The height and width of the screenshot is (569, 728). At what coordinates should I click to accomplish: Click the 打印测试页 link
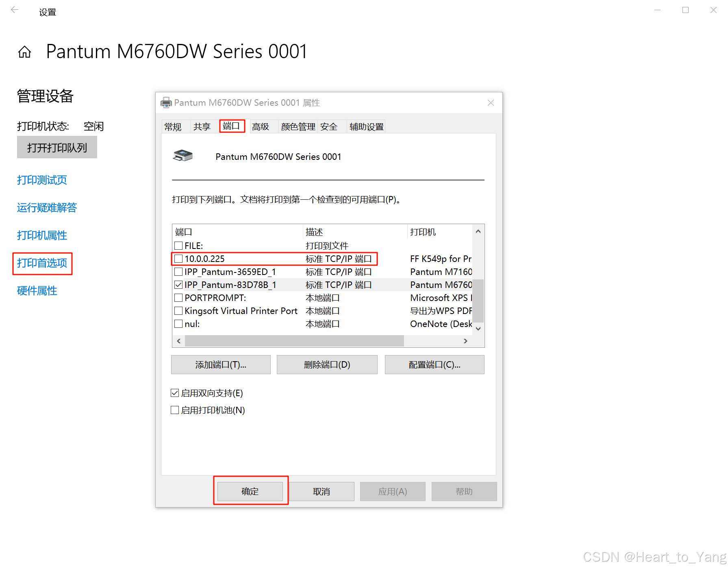point(42,180)
